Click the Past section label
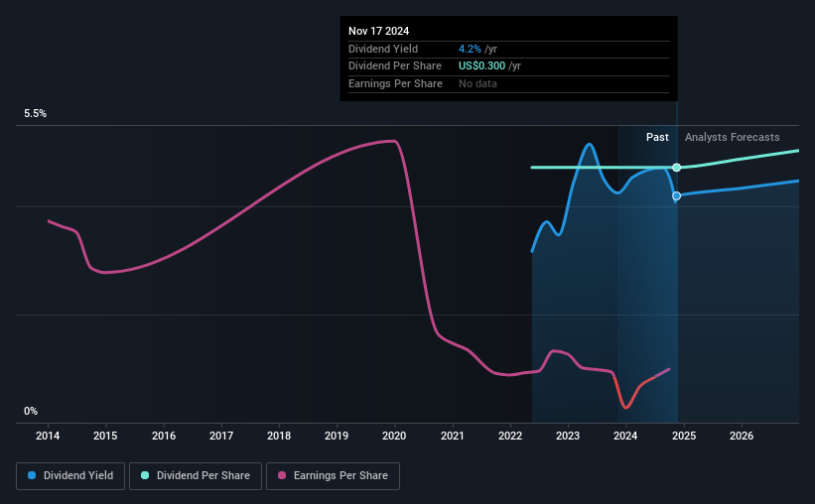Image resolution: width=815 pixels, height=504 pixels. click(657, 137)
